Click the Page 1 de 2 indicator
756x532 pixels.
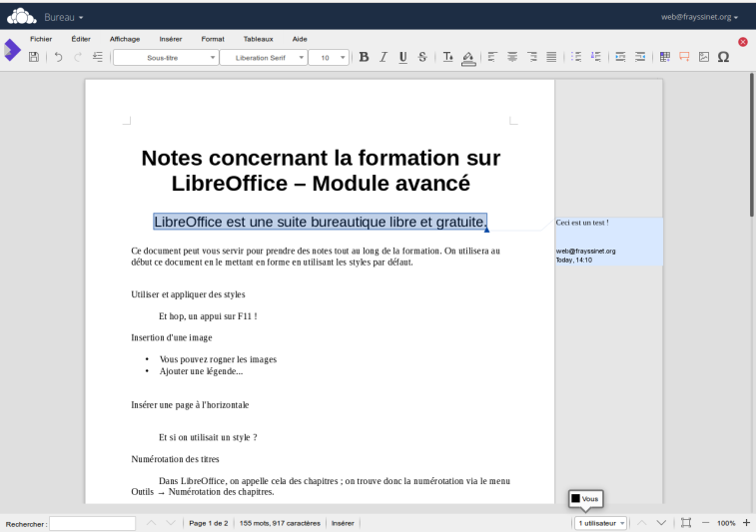coord(209,523)
